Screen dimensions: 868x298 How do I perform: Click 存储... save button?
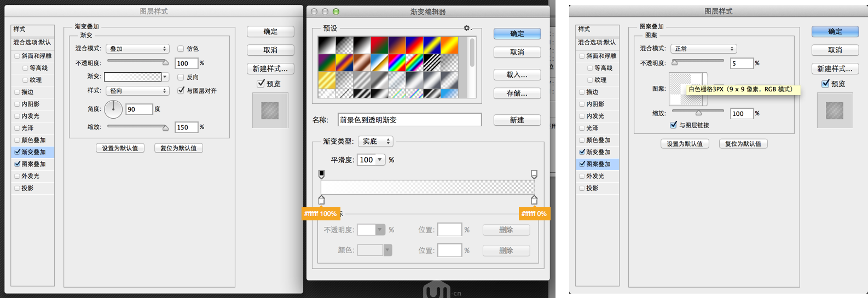point(517,93)
